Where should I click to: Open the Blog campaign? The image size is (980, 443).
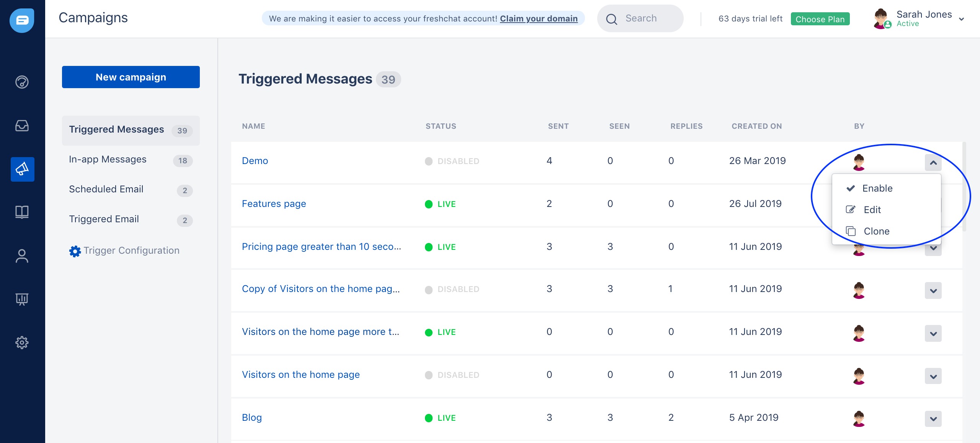tap(252, 418)
